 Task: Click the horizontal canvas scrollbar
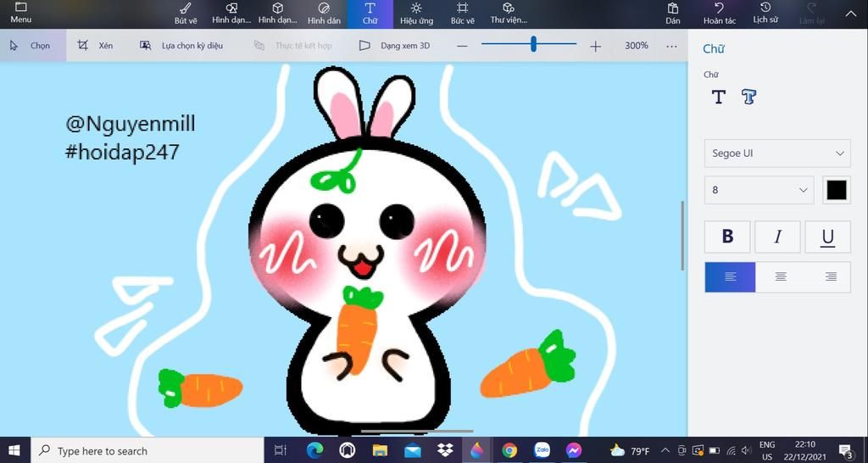tap(417, 431)
